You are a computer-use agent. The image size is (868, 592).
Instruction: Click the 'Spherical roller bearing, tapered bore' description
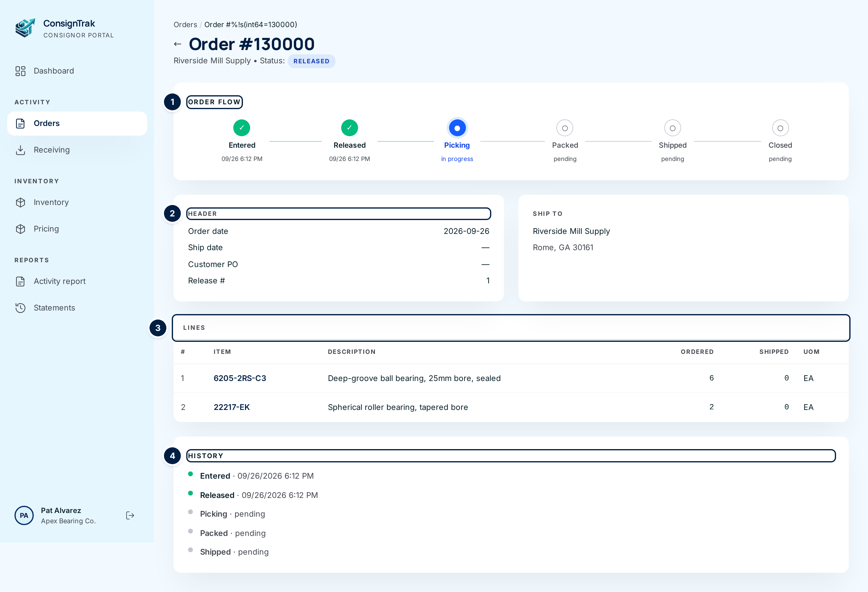[398, 408]
